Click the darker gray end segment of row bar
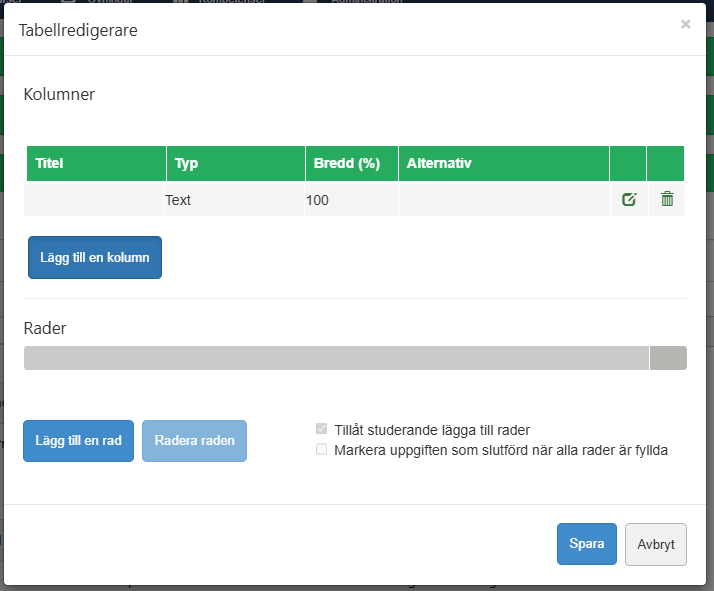 [x=668, y=358]
